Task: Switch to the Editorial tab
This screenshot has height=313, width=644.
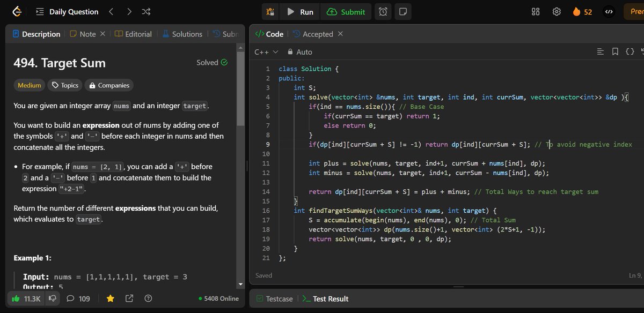Action: point(133,34)
